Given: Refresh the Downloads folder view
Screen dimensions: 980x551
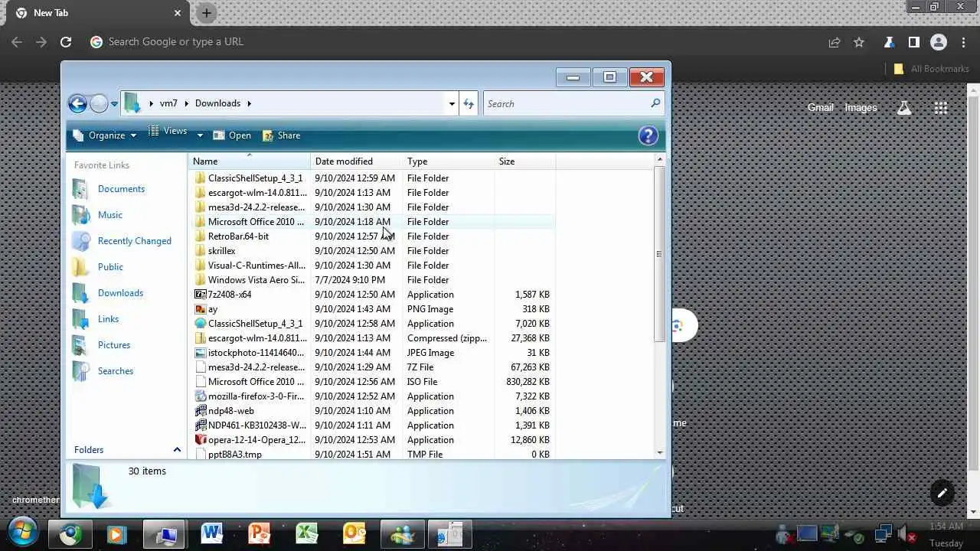Looking at the screenshot, I should pyautogui.click(x=469, y=103).
